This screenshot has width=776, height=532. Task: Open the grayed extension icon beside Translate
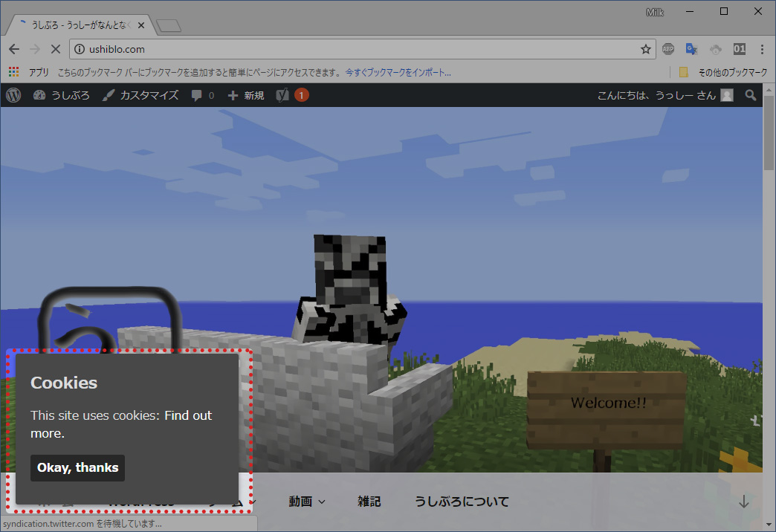pyautogui.click(x=716, y=49)
